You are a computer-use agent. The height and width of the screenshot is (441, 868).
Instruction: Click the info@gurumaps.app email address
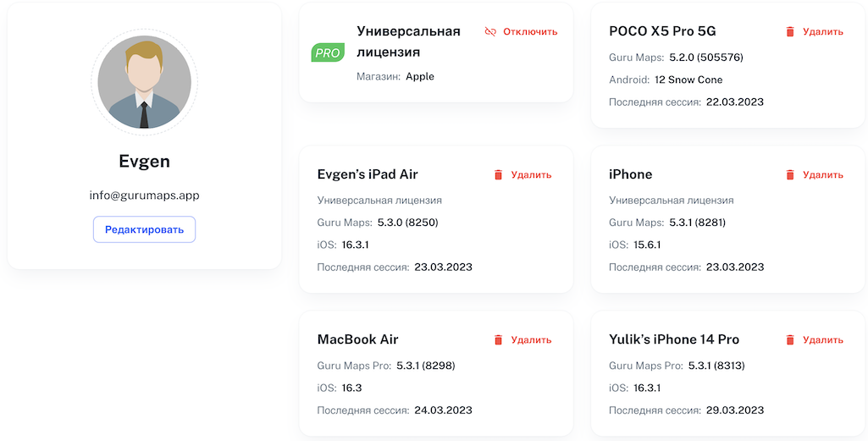tap(144, 196)
